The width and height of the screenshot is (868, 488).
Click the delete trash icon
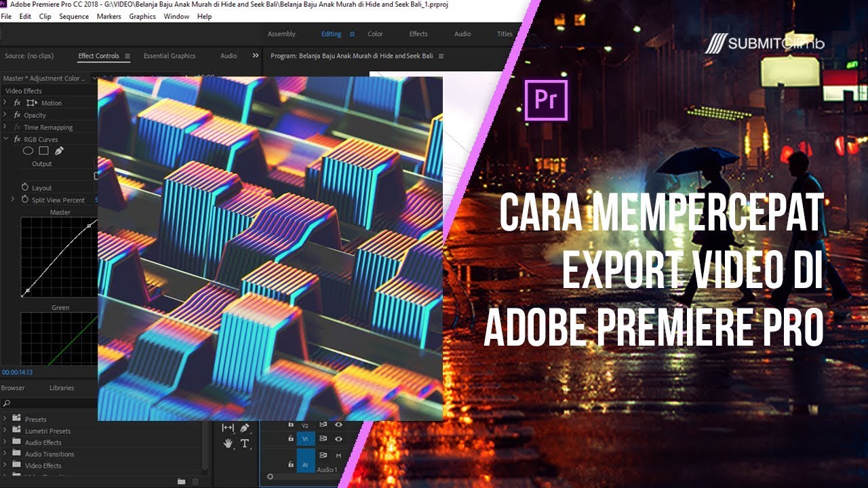coord(195,481)
